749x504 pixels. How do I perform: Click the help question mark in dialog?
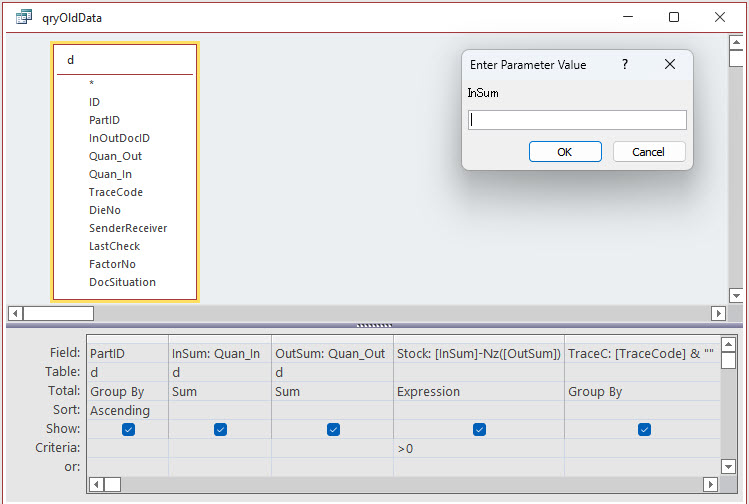coord(625,64)
